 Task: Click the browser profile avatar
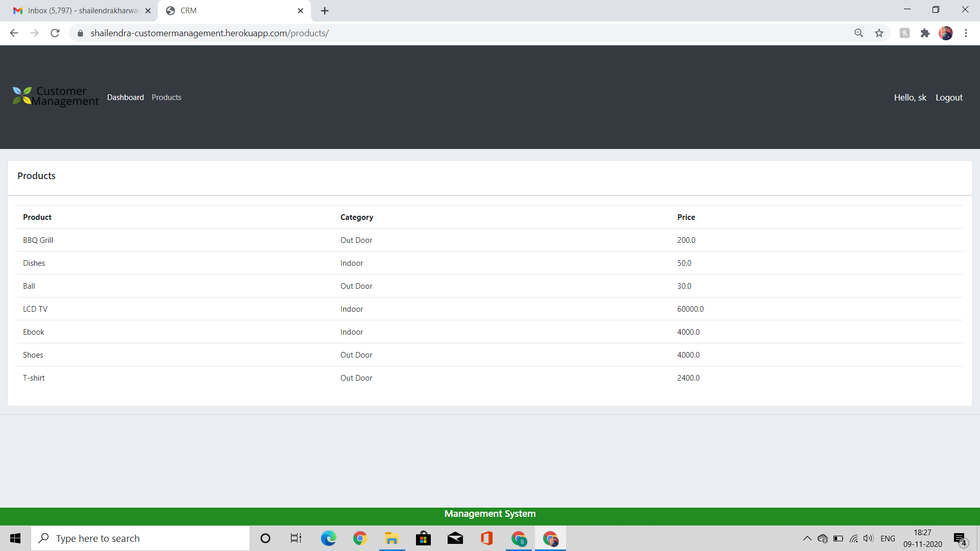(x=947, y=33)
